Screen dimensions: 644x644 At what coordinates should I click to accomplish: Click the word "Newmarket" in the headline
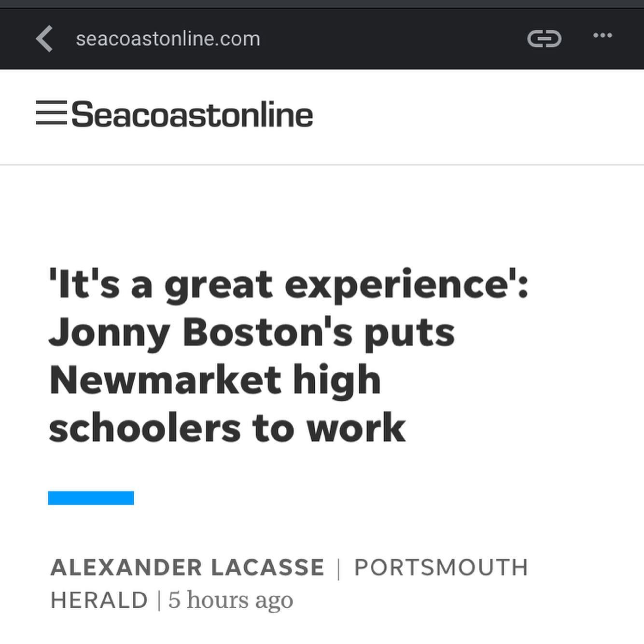[x=165, y=380]
